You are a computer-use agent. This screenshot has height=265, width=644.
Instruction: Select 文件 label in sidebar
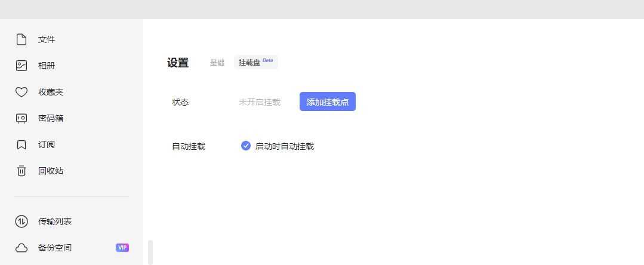47,39
